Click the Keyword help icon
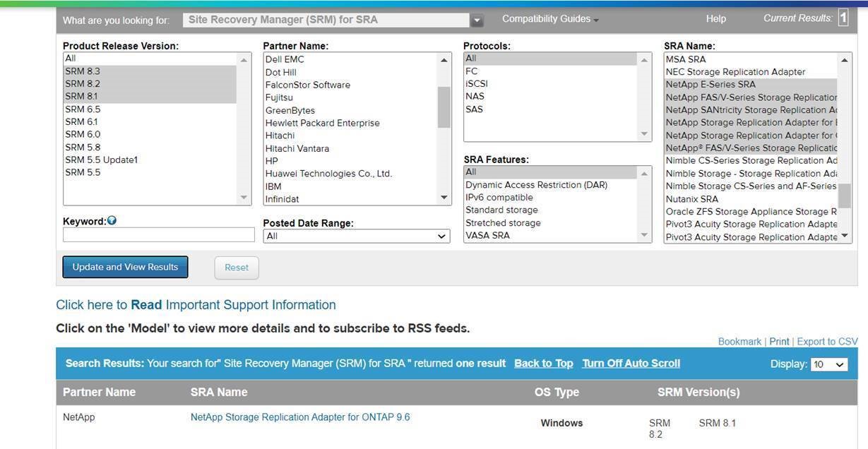This screenshot has height=449, width=868. pos(112,220)
